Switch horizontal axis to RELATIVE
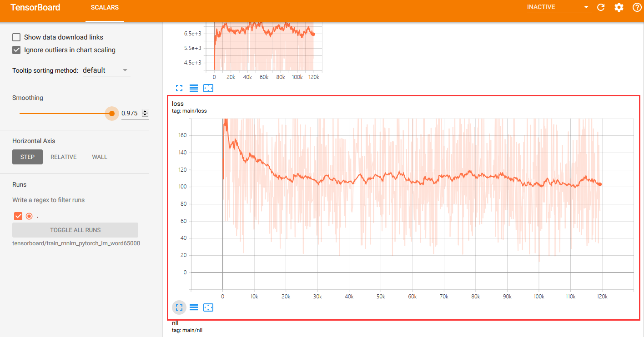The image size is (644, 337). (63, 157)
